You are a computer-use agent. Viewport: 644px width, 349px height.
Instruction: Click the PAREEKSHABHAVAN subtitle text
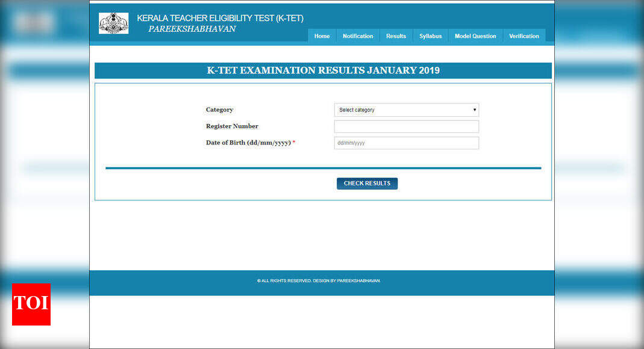tap(192, 29)
